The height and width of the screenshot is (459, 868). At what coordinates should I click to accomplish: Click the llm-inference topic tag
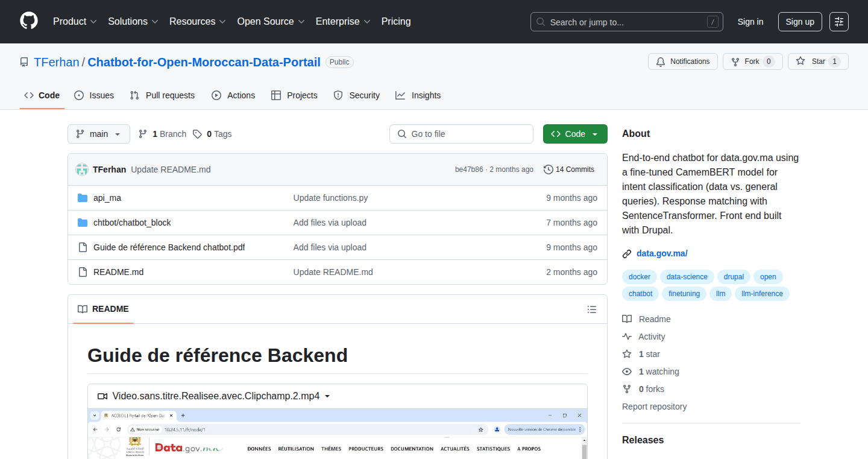(762, 294)
